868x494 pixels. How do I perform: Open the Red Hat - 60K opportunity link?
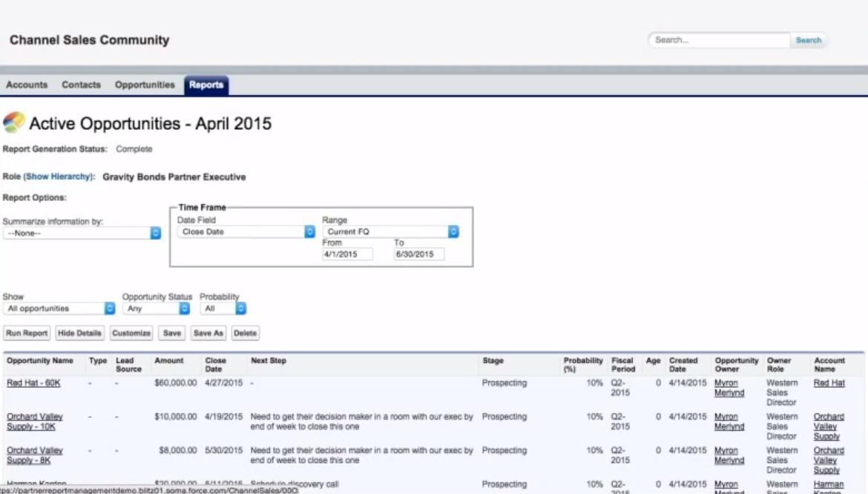[x=34, y=383]
